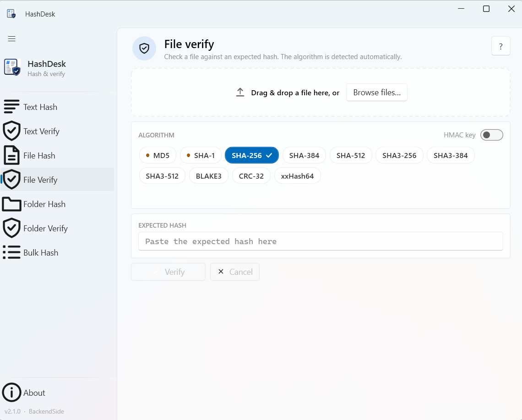
Task: Open the About page
Action: pyautogui.click(x=57, y=393)
